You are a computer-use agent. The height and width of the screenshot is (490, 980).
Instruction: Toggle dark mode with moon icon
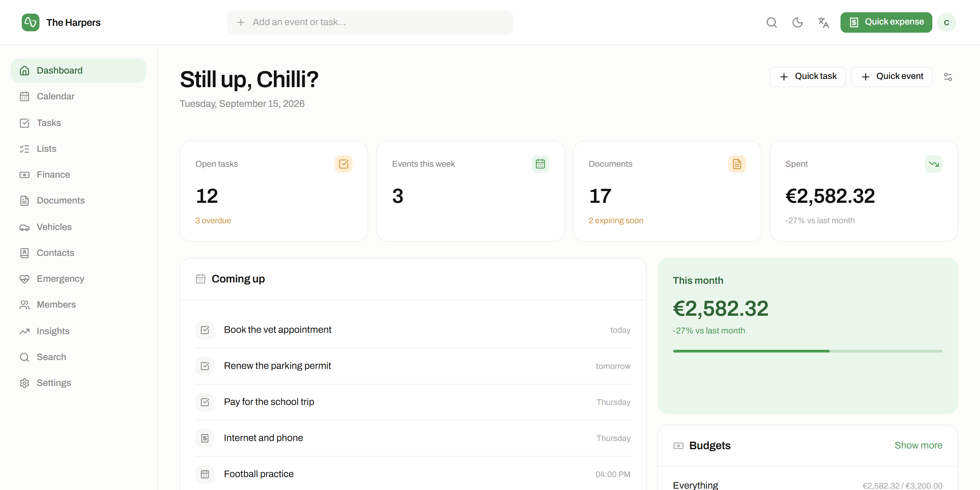(797, 22)
